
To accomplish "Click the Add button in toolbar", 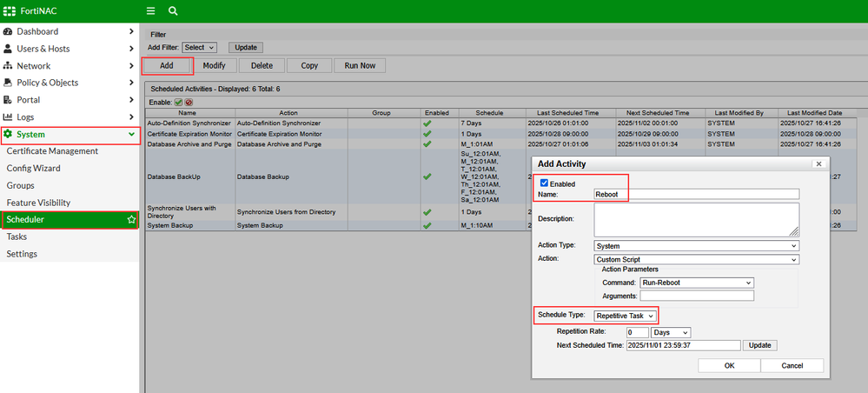I will [x=167, y=65].
